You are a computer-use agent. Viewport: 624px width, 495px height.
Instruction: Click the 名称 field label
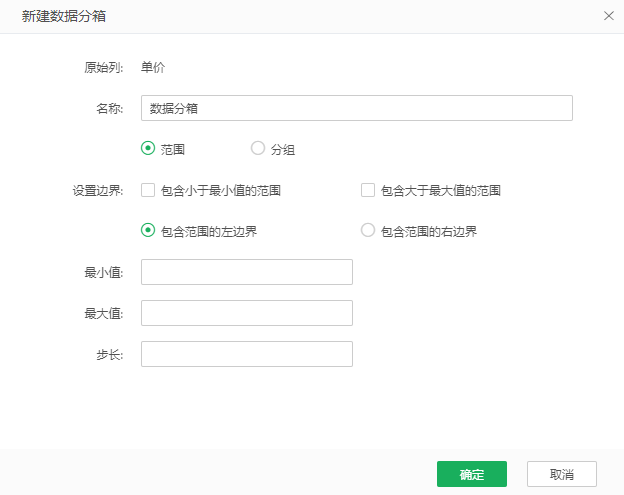[109, 108]
